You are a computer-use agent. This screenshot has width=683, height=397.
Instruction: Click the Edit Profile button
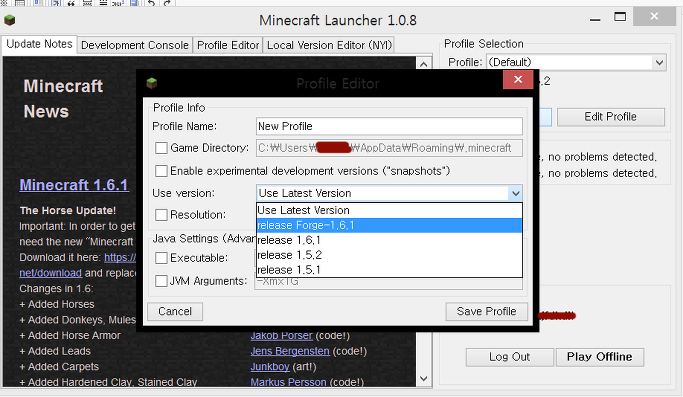610,117
